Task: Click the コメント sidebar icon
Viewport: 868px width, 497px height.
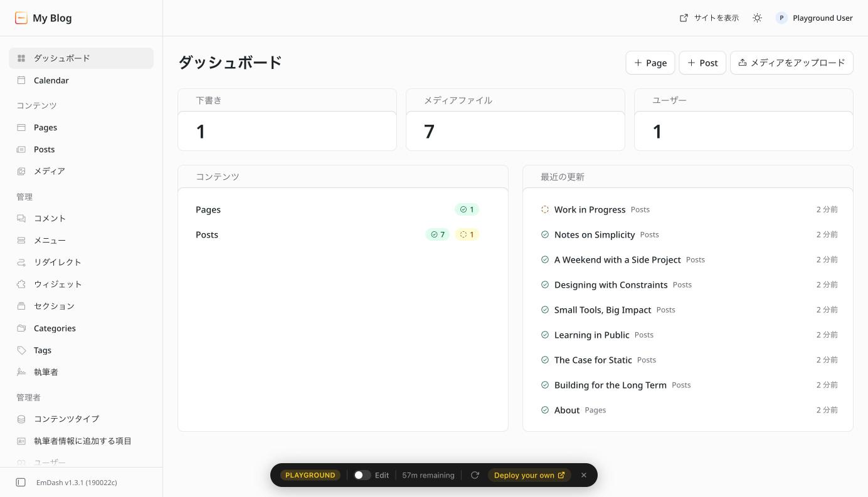Action: pos(21,218)
